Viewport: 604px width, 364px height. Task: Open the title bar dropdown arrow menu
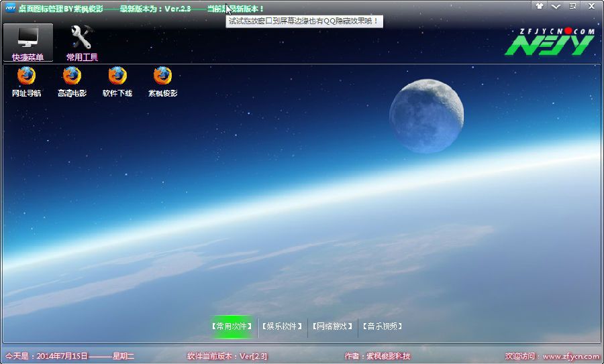pyautogui.click(x=556, y=6)
